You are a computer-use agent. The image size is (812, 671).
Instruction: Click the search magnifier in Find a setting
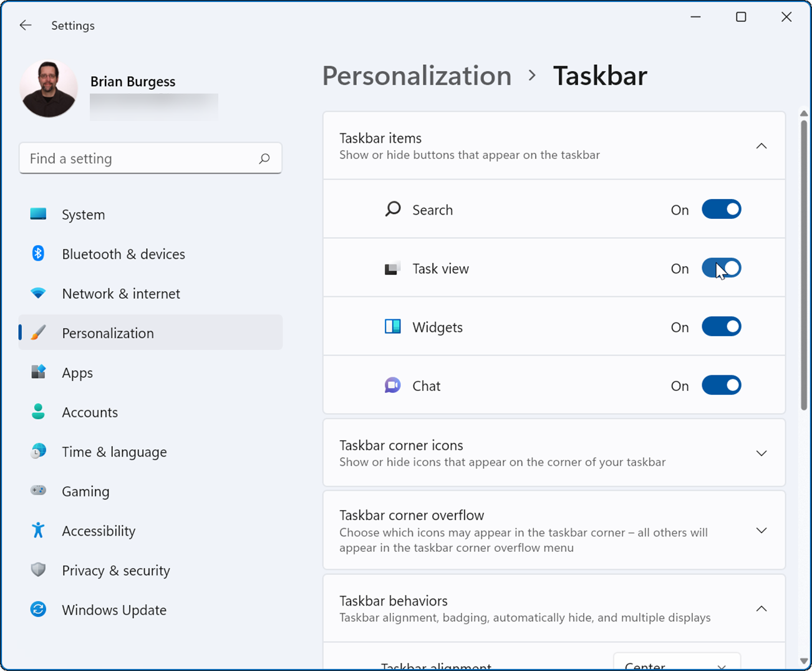(x=266, y=158)
